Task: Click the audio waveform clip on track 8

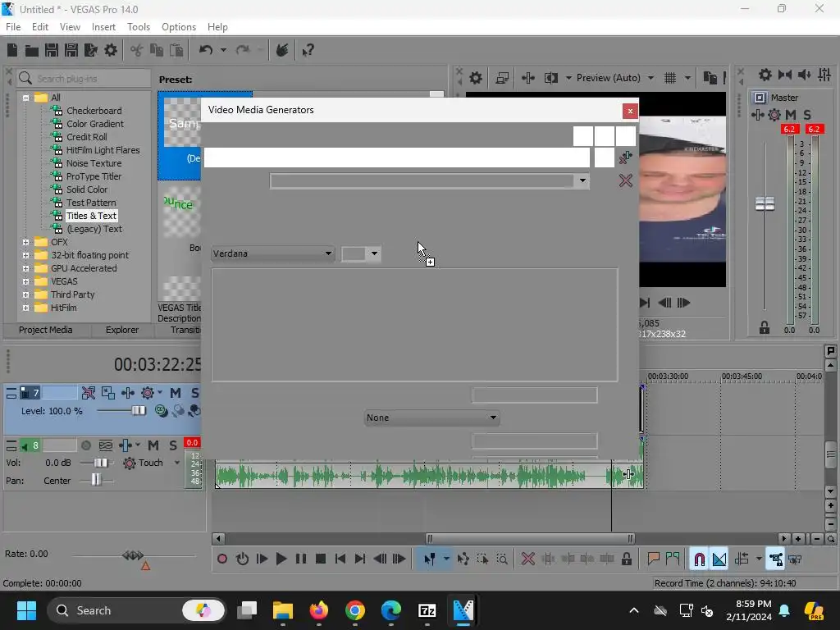Action: pos(428,475)
